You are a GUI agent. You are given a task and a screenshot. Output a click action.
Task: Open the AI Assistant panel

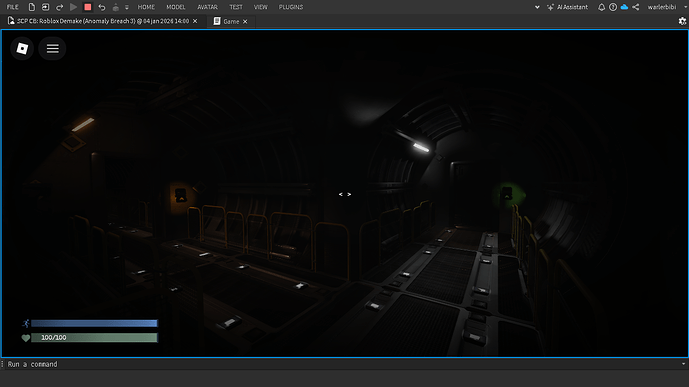click(567, 7)
